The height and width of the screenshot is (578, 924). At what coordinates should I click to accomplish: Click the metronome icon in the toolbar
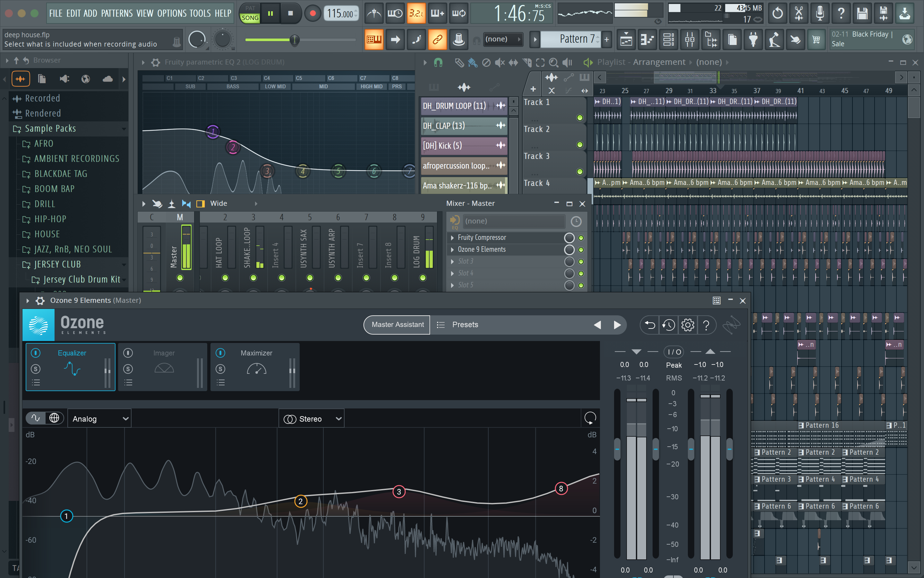pyautogui.click(x=374, y=13)
